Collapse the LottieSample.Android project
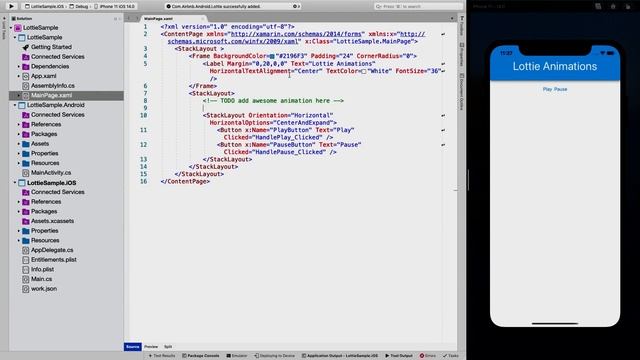 click(15, 105)
